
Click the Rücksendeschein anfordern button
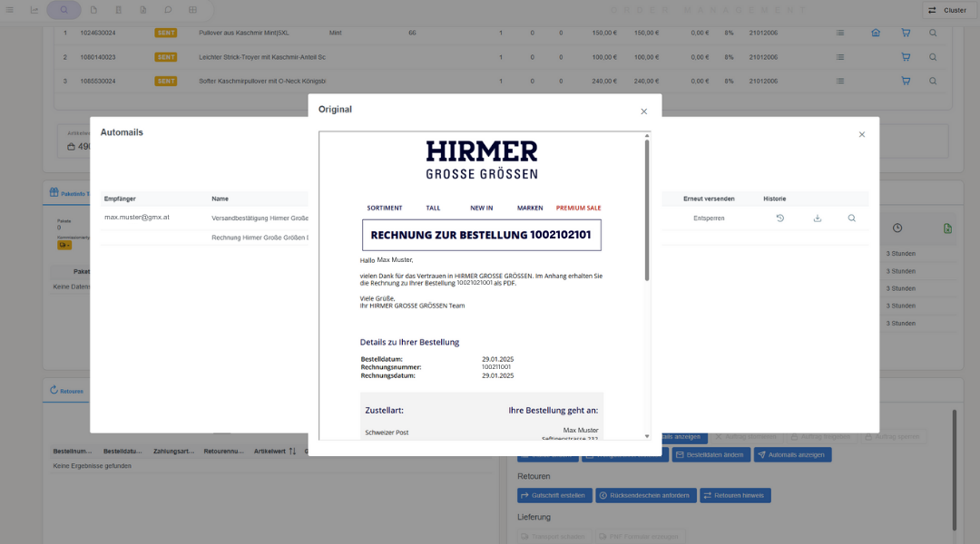click(x=646, y=495)
